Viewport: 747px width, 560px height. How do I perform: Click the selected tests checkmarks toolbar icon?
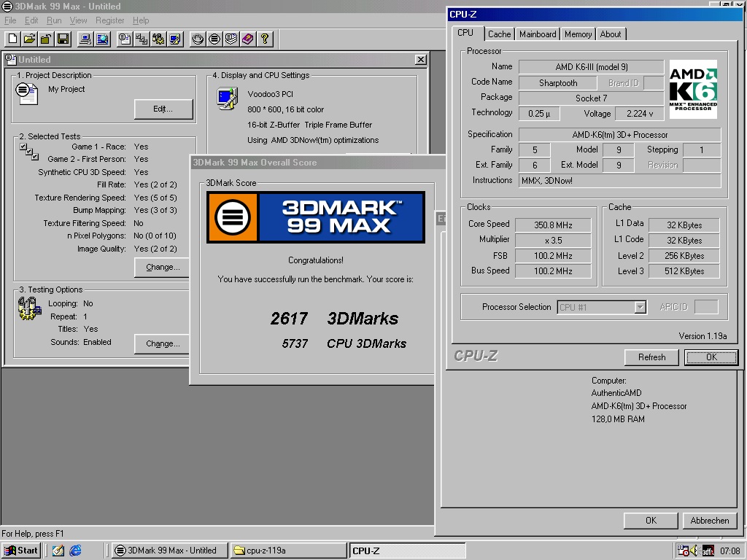click(x=142, y=39)
